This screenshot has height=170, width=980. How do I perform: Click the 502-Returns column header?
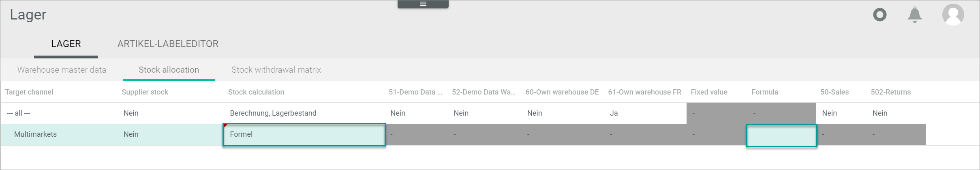pyautogui.click(x=891, y=92)
